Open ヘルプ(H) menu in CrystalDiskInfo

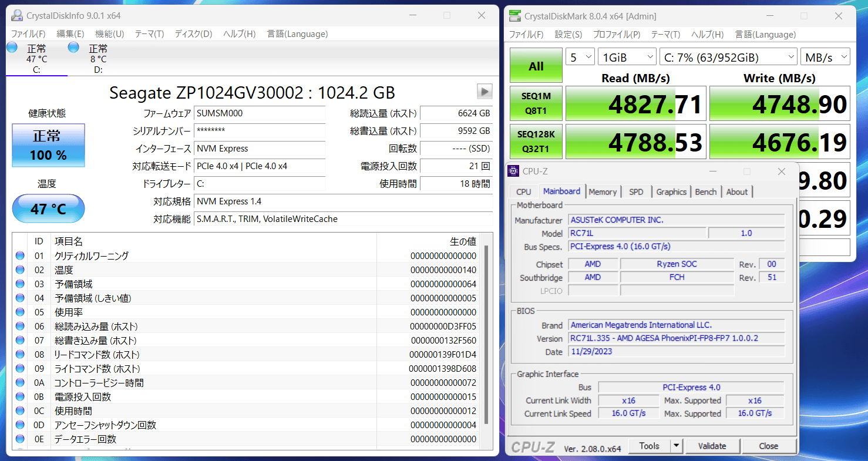(x=240, y=34)
